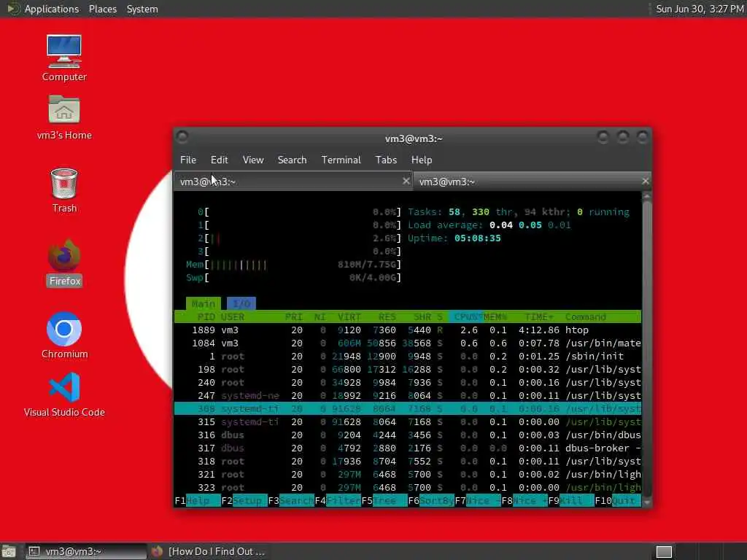Click the scrollbar down arrow in terminal
The height and width of the screenshot is (560, 747).
click(646, 502)
